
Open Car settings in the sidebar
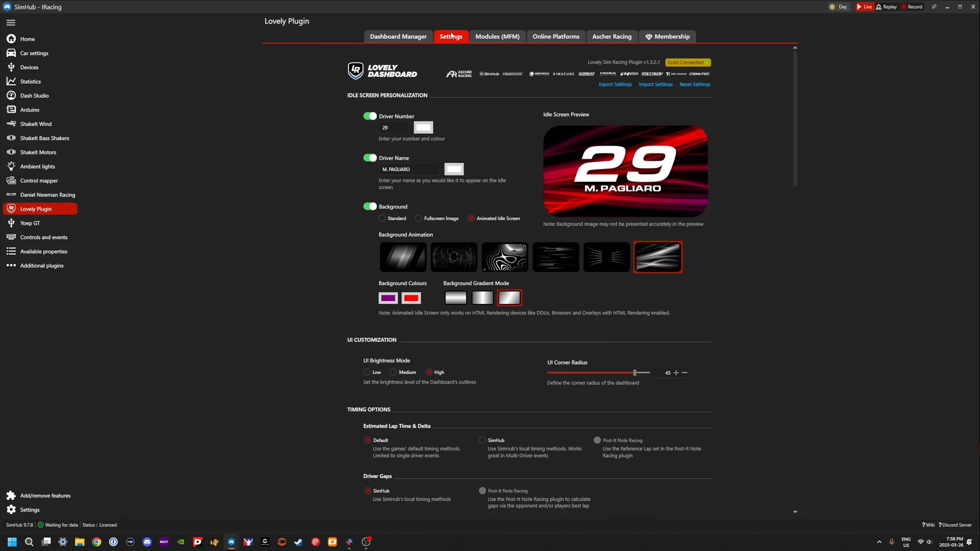(34, 53)
